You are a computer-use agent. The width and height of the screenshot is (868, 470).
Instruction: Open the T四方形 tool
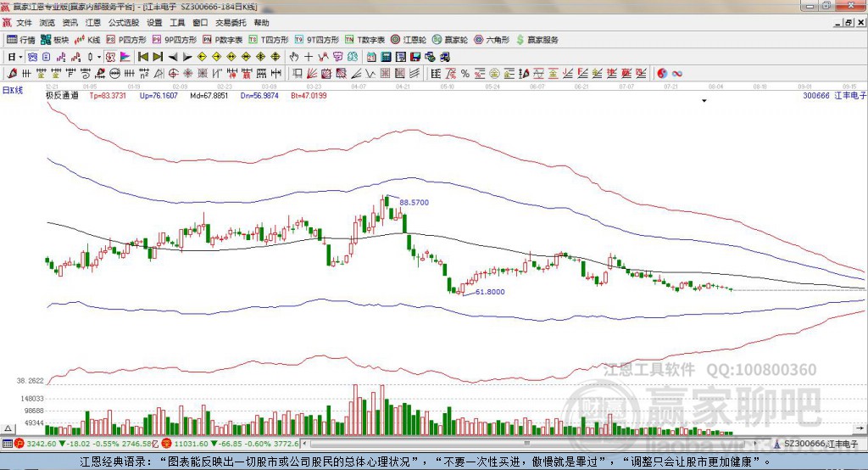269,40
